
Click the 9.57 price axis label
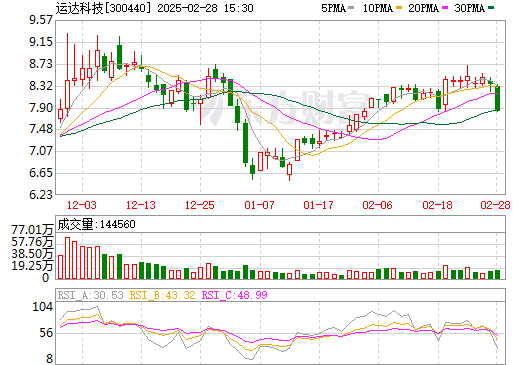pos(41,20)
